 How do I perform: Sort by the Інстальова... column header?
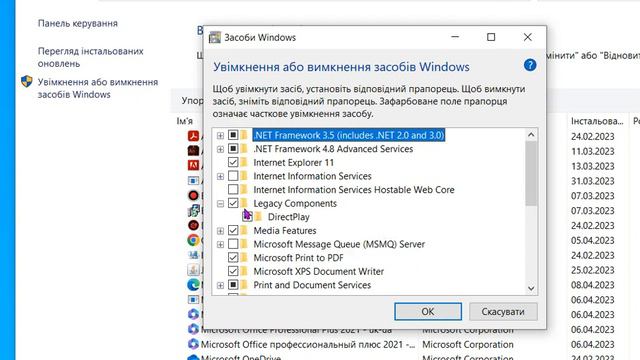597,121
